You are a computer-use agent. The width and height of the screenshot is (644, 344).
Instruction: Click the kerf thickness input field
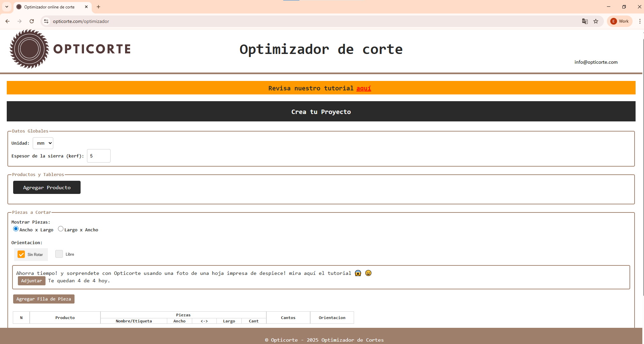tap(98, 156)
